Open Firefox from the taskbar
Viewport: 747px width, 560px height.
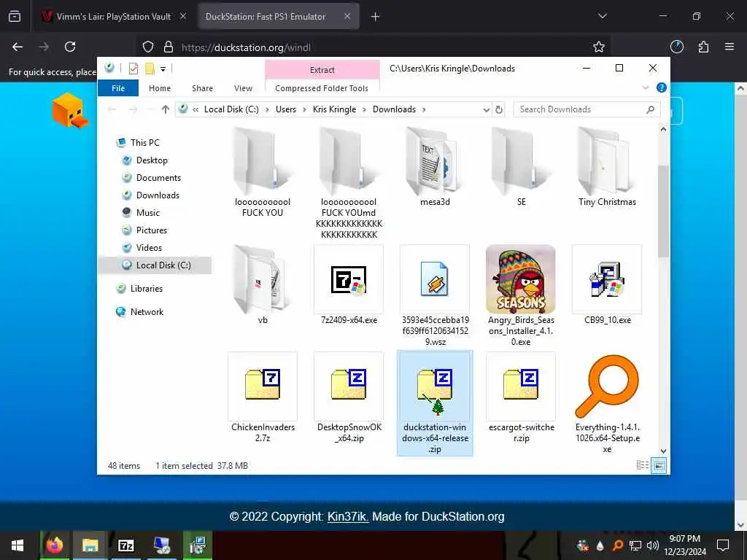(x=55, y=545)
